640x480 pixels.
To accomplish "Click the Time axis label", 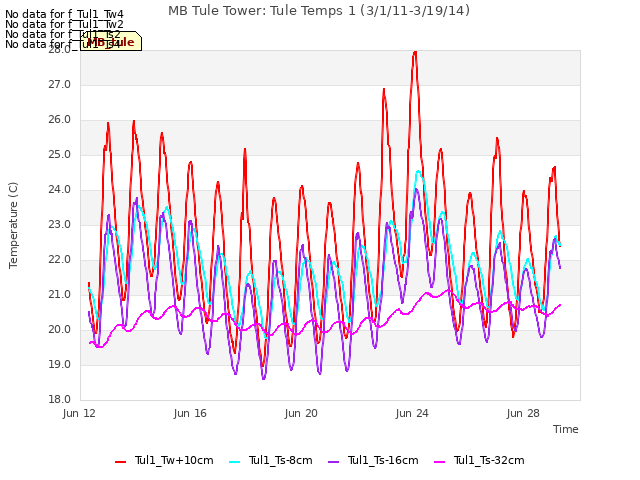I will click(565, 429).
